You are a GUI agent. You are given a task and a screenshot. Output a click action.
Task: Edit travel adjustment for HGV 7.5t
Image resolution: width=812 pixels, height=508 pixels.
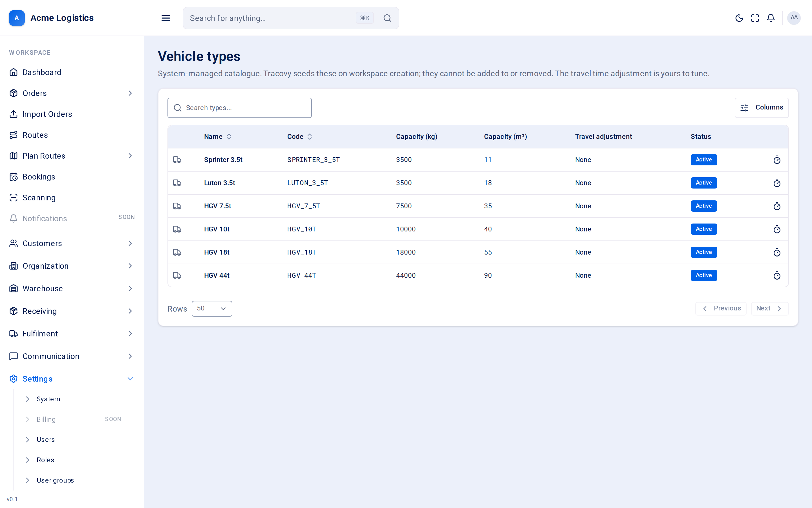pyautogui.click(x=777, y=206)
